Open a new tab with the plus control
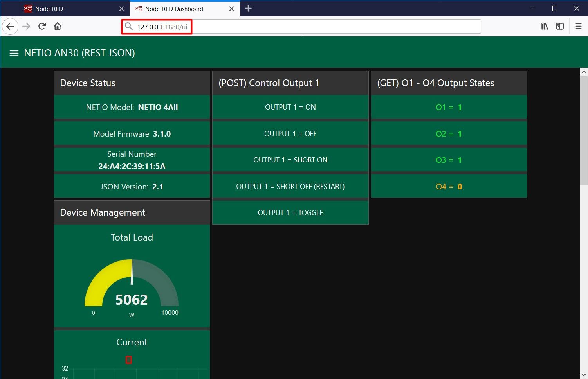The image size is (588, 379). pyautogui.click(x=248, y=8)
